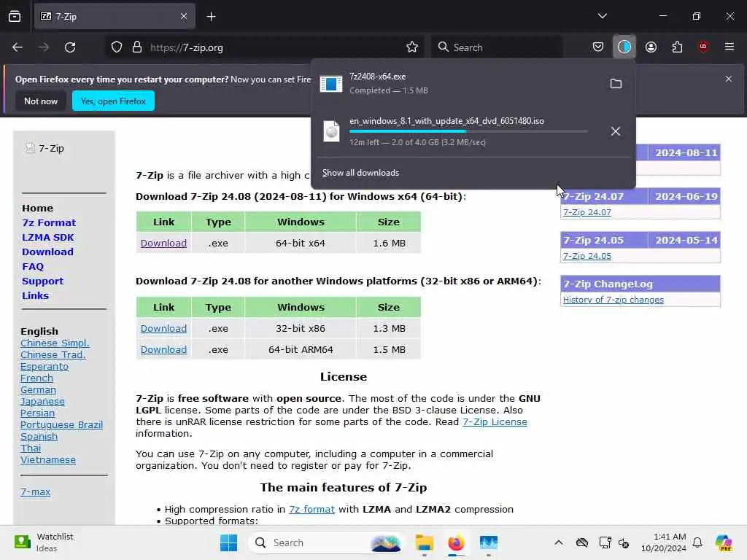The height and width of the screenshot is (560, 747).
Task: Switch language to Chinese Trad.
Action: (53, 355)
